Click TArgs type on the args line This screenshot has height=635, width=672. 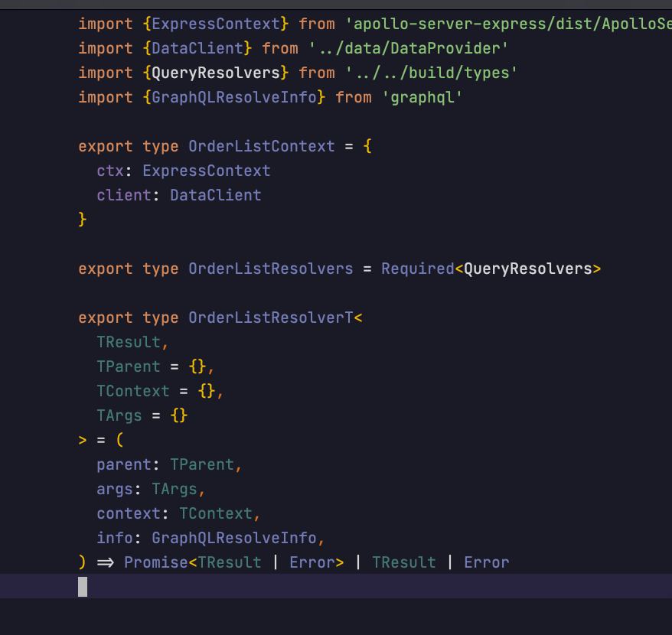pos(175,490)
